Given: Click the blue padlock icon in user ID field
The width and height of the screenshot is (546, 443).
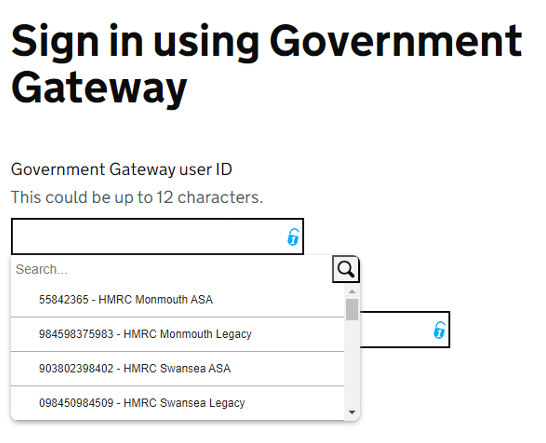Looking at the screenshot, I should (293, 237).
